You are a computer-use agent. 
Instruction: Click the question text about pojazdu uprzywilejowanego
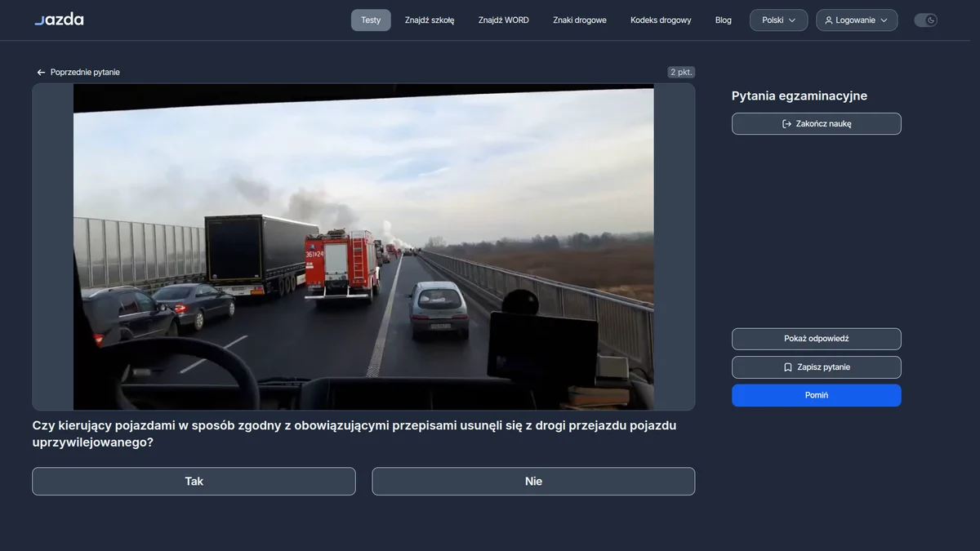(x=354, y=434)
